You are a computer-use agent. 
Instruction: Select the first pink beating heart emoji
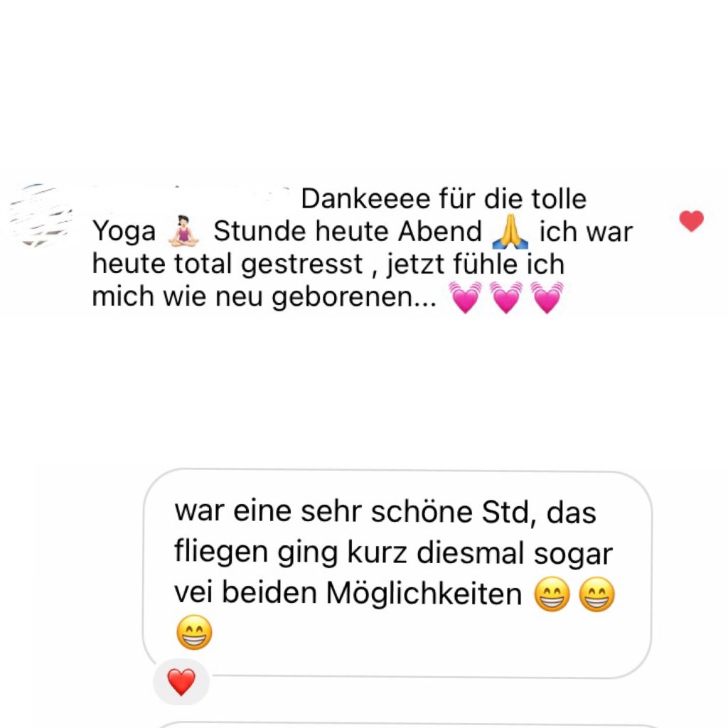point(465,297)
